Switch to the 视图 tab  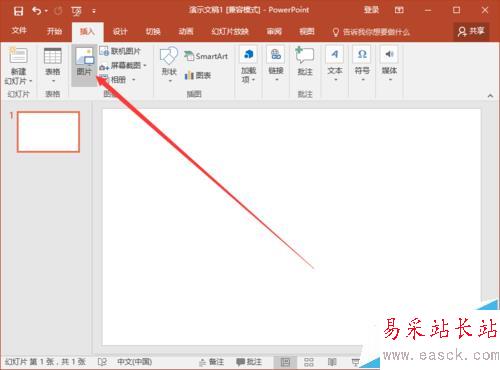coord(307,31)
